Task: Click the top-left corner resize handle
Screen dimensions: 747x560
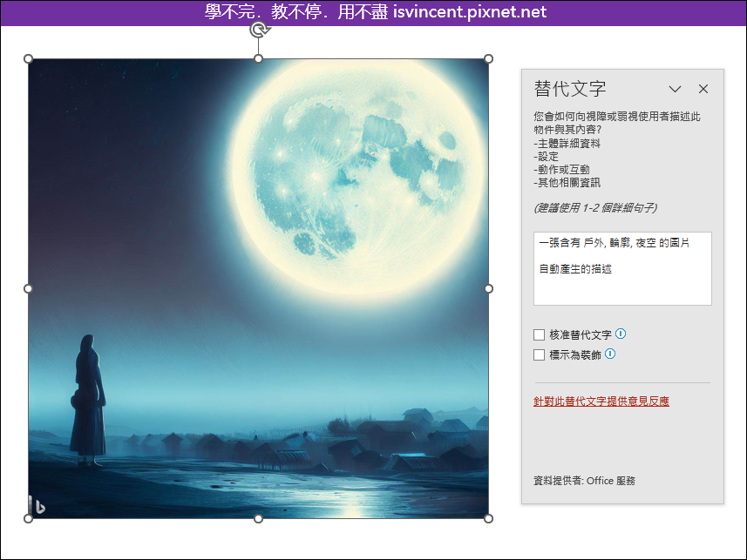Action: (x=28, y=58)
